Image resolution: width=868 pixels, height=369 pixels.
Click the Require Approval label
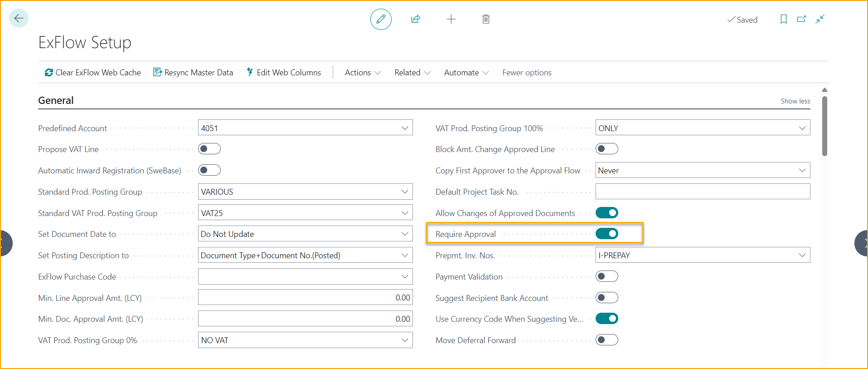point(466,234)
